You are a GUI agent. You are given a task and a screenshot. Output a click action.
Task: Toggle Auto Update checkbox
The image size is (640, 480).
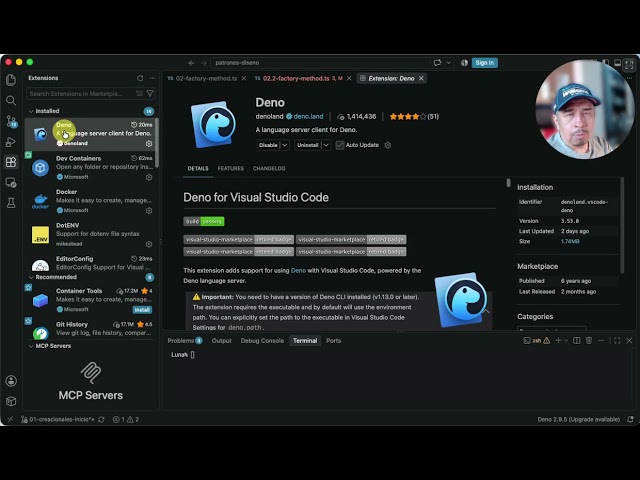(x=340, y=145)
